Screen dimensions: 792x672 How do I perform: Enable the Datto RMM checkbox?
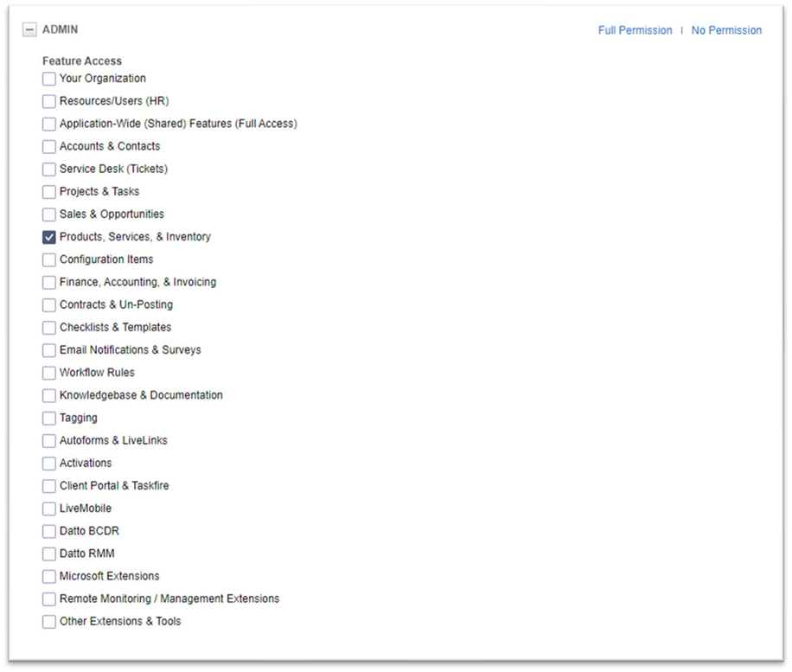pyautogui.click(x=48, y=554)
